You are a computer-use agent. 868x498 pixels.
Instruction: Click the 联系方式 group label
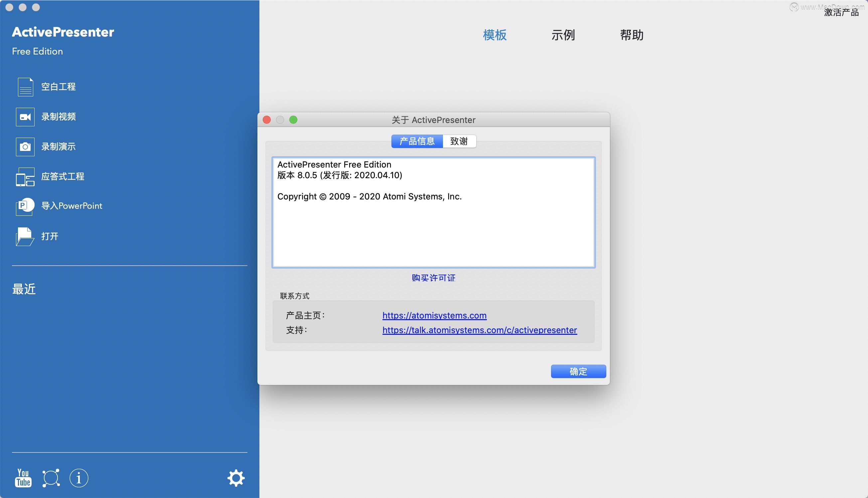(295, 296)
